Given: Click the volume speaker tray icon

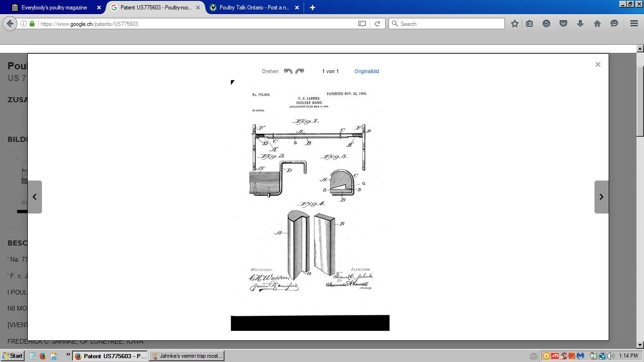Looking at the screenshot, I should click(x=611, y=356).
